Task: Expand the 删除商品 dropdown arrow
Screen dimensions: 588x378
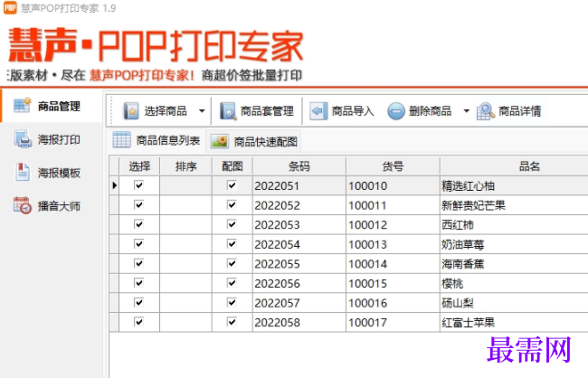Action: (467, 111)
